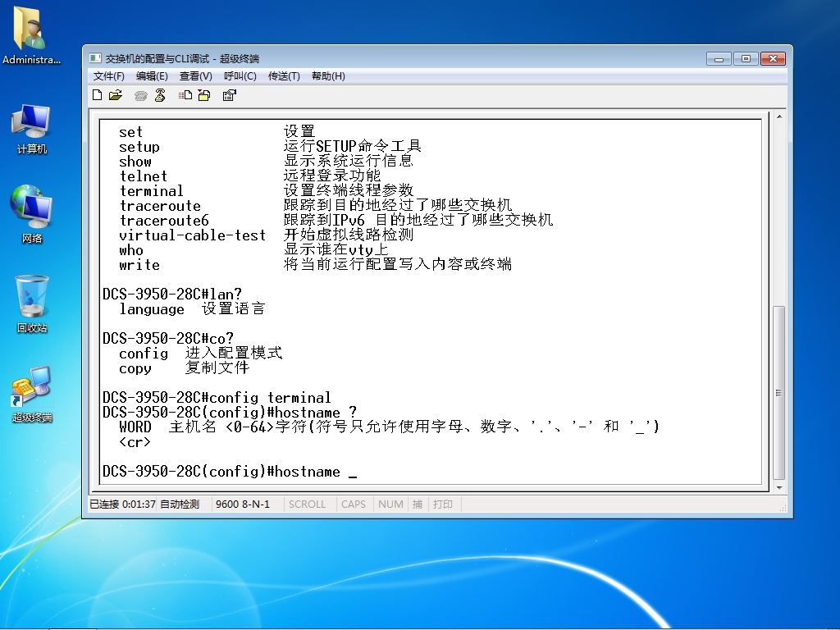This screenshot has width=840, height=630.
Task: Click the scrollbar up arrow
Action: pos(779,116)
